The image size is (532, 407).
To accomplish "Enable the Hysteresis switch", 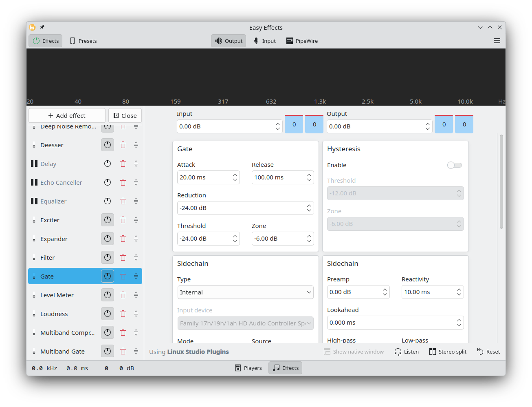I will point(454,165).
